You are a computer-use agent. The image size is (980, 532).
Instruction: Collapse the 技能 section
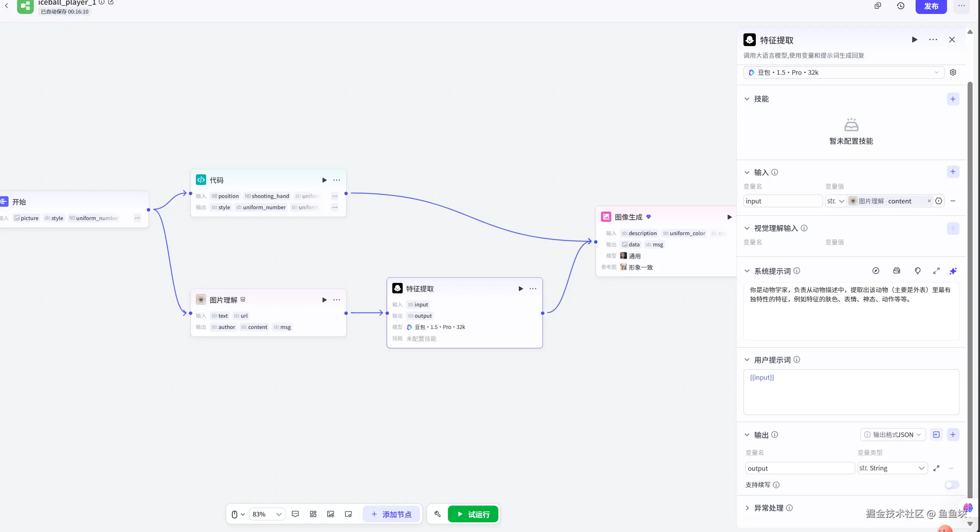point(747,99)
